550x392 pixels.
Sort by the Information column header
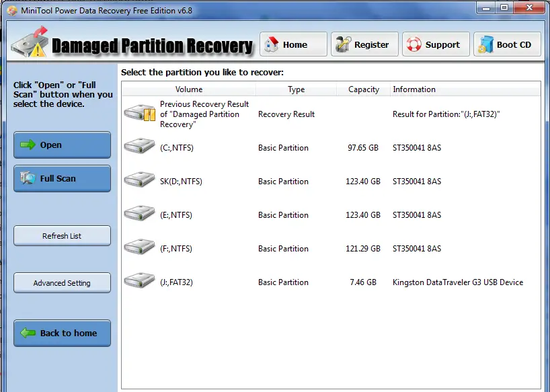pyautogui.click(x=465, y=89)
